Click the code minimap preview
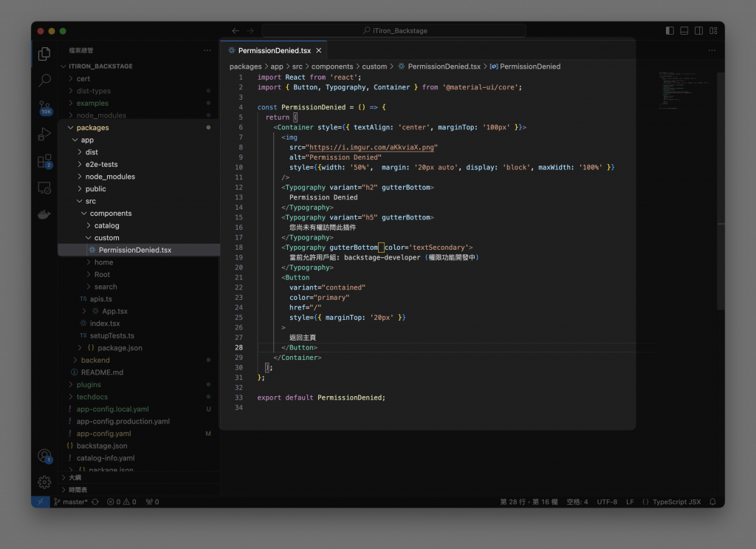 point(684,91)
